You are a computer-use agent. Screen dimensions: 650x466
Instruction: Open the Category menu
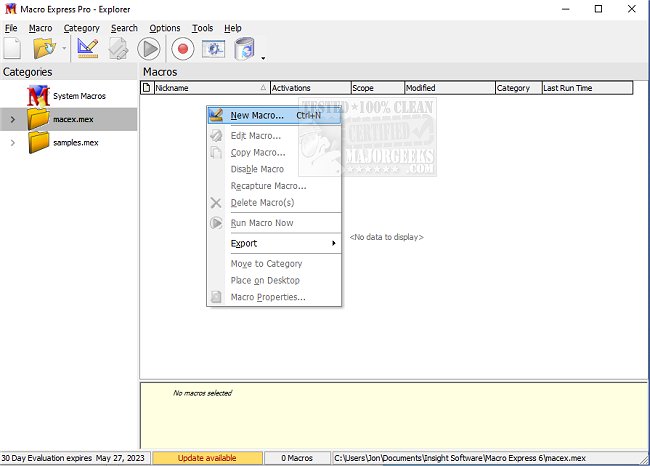point(82,28)
